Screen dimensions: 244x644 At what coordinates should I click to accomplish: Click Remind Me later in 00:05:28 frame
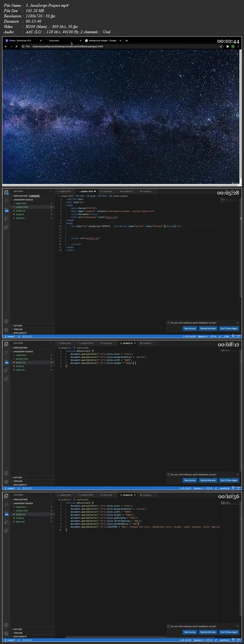208,328
